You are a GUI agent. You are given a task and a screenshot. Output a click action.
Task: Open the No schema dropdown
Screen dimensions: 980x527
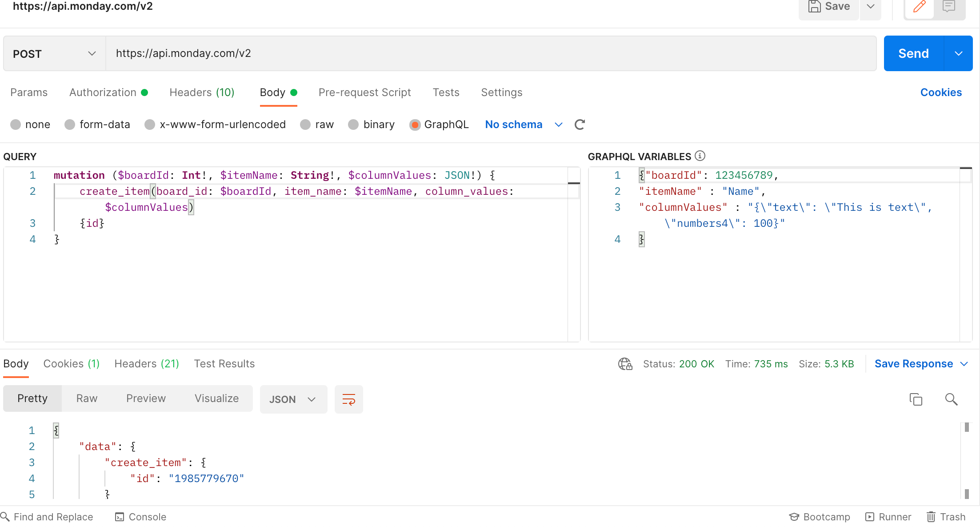(524, 125)
